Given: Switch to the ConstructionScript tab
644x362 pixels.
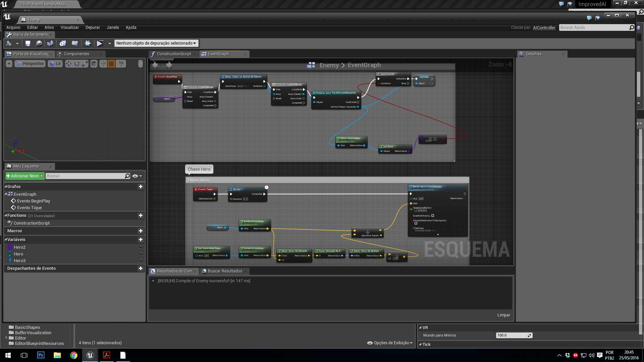Looking at the screenshot, I should pos(174,54).
